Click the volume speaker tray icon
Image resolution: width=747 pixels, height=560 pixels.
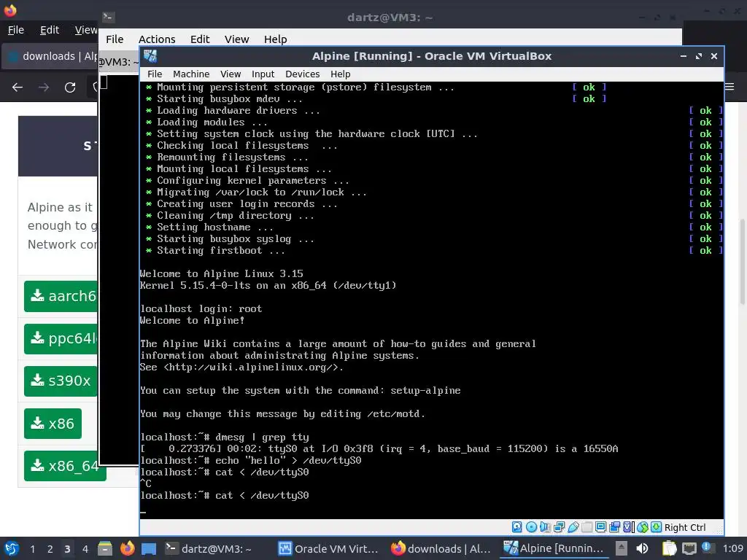pyautogui.click(x=642, y=548)
